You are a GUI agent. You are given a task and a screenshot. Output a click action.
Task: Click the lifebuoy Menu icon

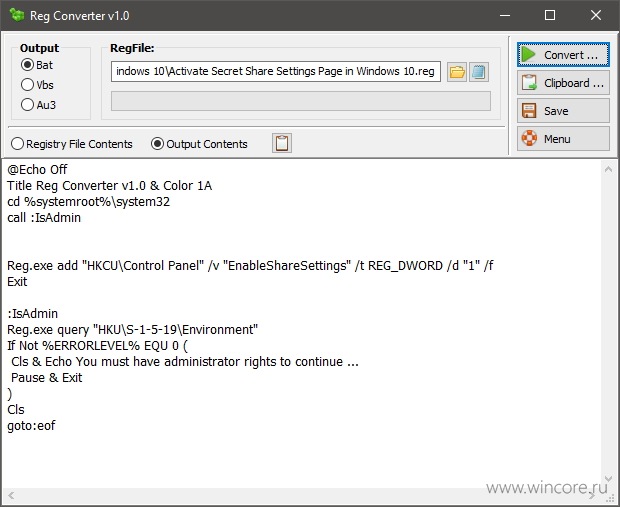pyautogui.click(x=529, y=138)
